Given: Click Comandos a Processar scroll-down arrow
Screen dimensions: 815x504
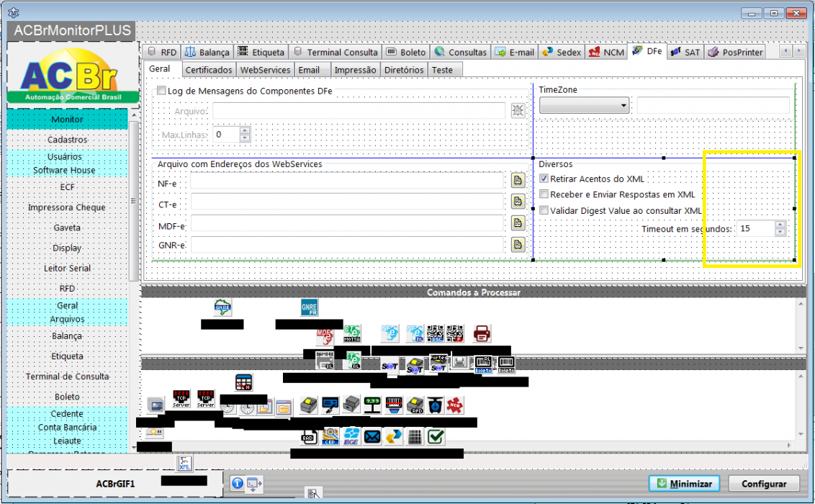Looking at the screenshot, I should (x=801, y=348).
